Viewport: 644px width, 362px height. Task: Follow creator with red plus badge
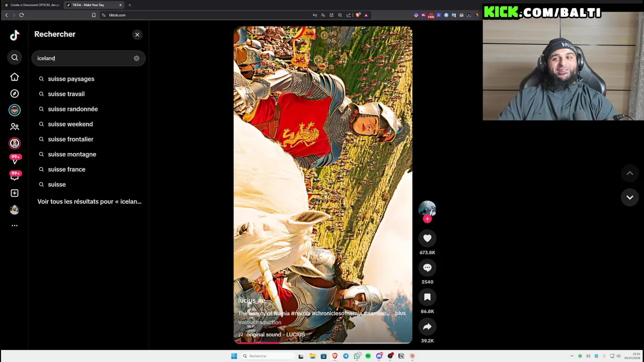(x=427, y=219)
